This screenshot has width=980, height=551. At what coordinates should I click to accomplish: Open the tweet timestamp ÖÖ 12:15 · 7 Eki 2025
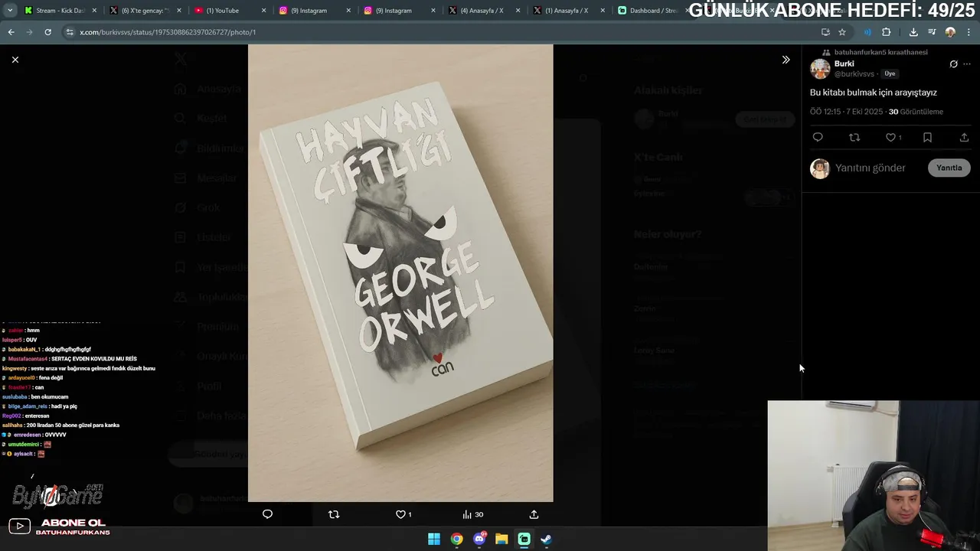846,112
